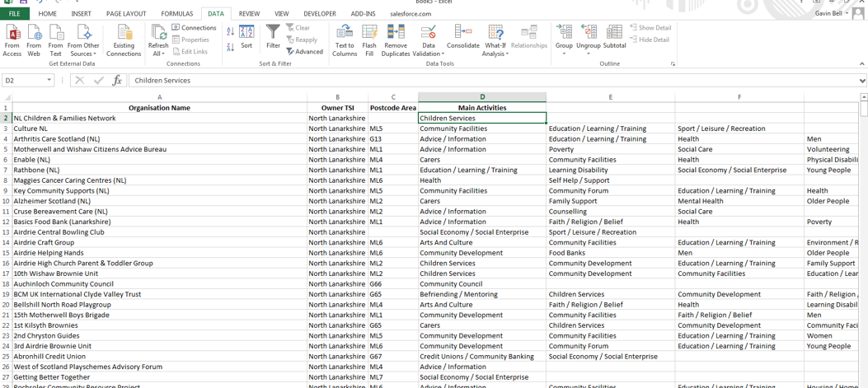Sort column A to Z ascending
868x388 pixels.
pyautogui.click(x=231, y=32)
